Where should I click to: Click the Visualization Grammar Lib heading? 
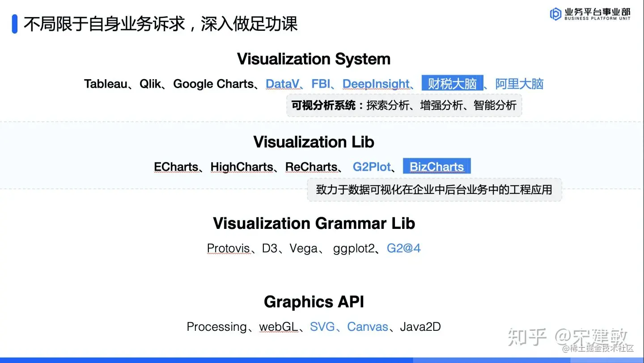[x=314, y=223]
